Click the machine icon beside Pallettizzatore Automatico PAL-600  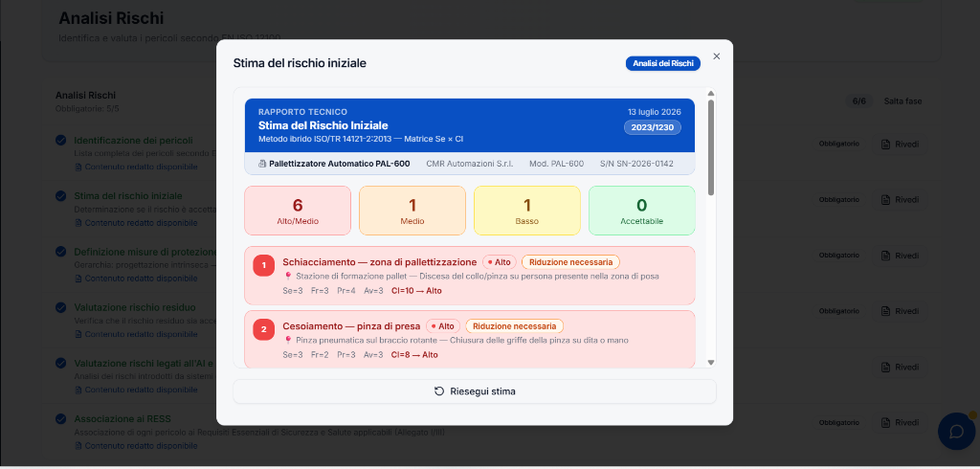pos(262,164)
